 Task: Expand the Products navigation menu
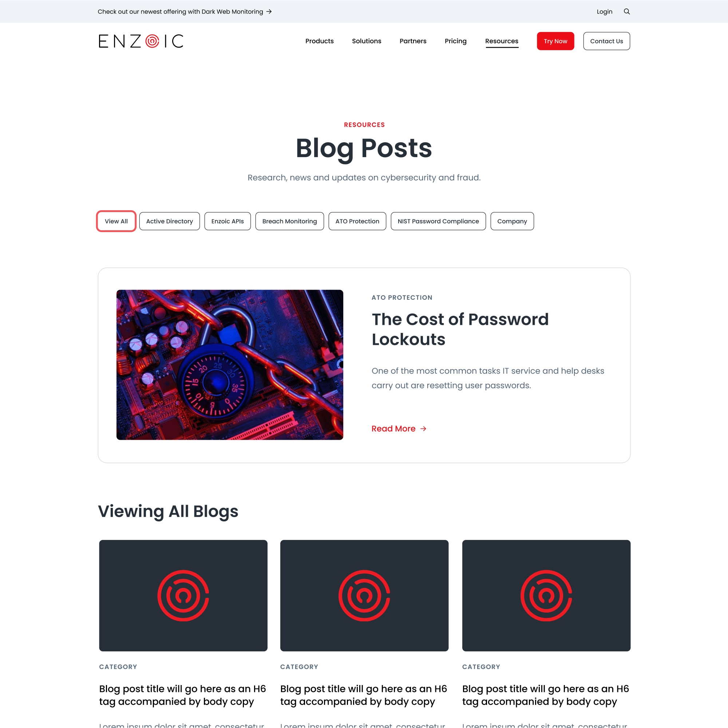(x=319, y=41)
